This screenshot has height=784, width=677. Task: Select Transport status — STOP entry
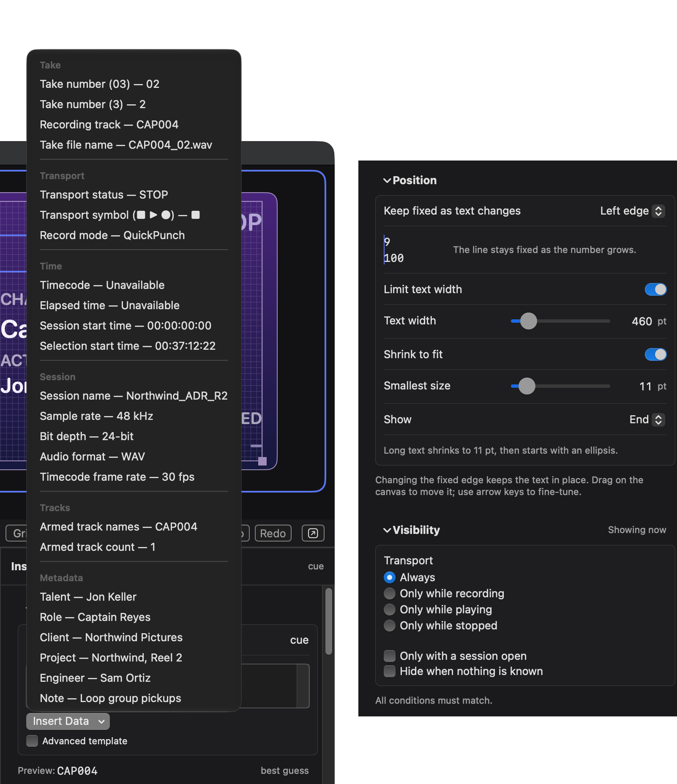click(x=134, y=195)
